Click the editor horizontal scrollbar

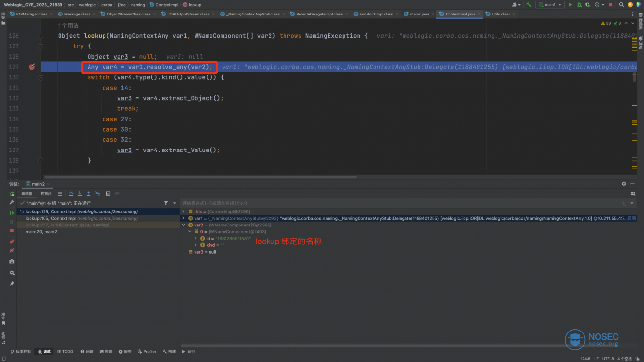pos(200,177)
